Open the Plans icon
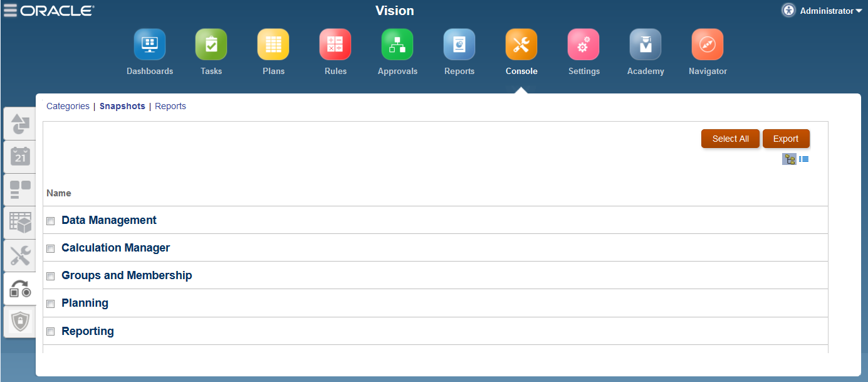Image resolution: width=868 pixels, height=382 pixels. click(273, 45)
